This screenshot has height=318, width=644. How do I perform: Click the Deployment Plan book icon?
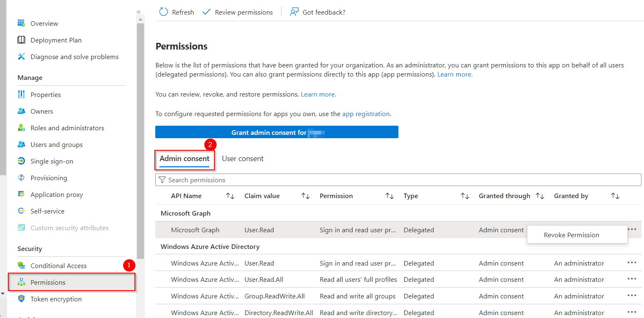[21, 40]
